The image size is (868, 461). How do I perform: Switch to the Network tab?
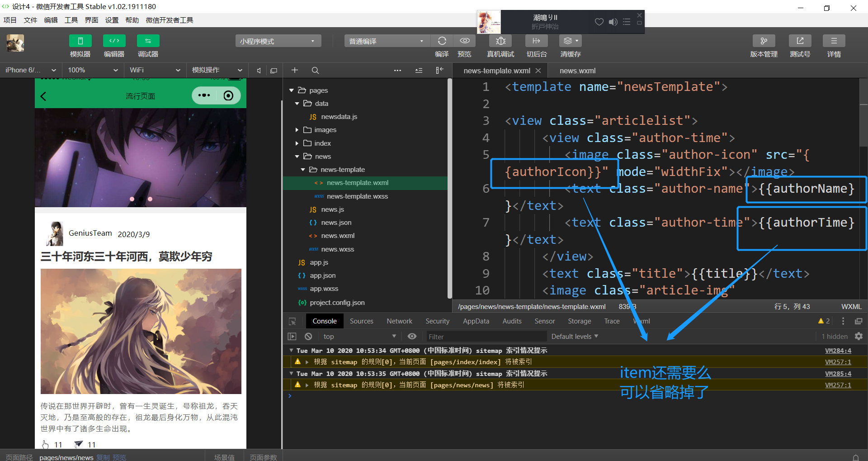point(400,321)
